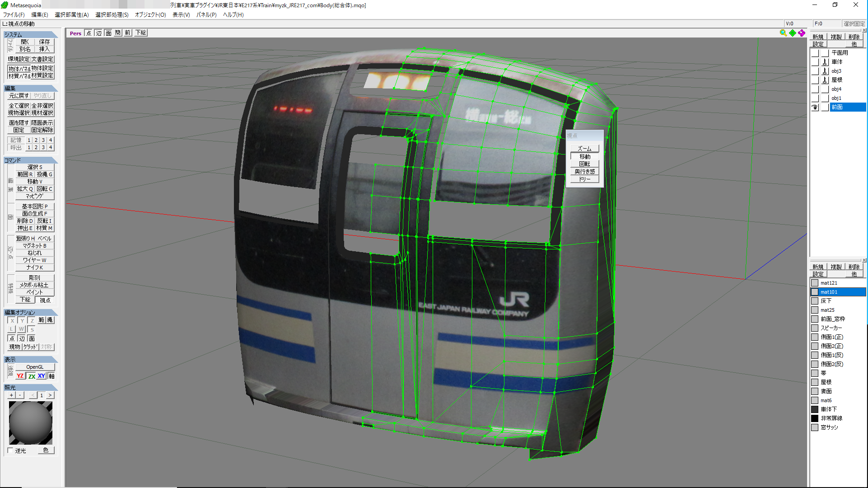Click the 車体下 material color swatch
Viewport: 868px width, 488px height.
pos(815,409)
